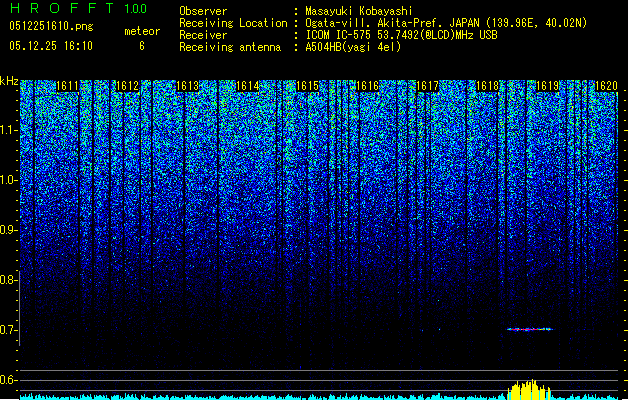629x400 pixels.
Task: Click the observer name Masayuki Kobayashi
Action: (359, 11)
